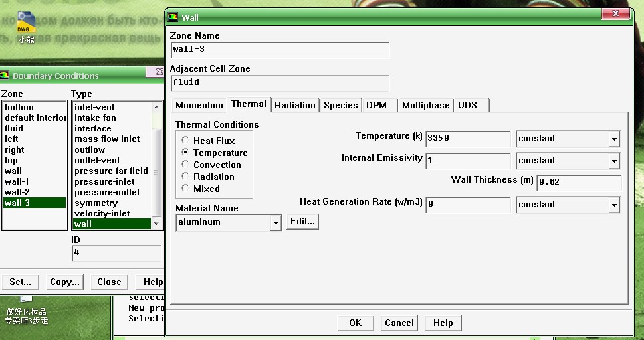The image size is (644, 340).
Task: Open the Material Name aluminum dropdown
Action: (276, 223)
